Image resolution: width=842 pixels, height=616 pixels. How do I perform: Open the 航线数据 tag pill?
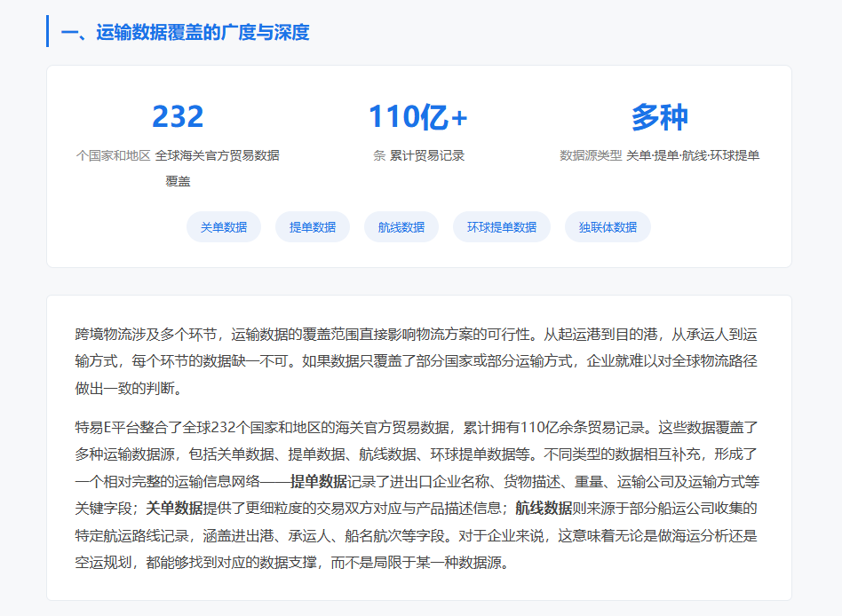tap(401, 227)
